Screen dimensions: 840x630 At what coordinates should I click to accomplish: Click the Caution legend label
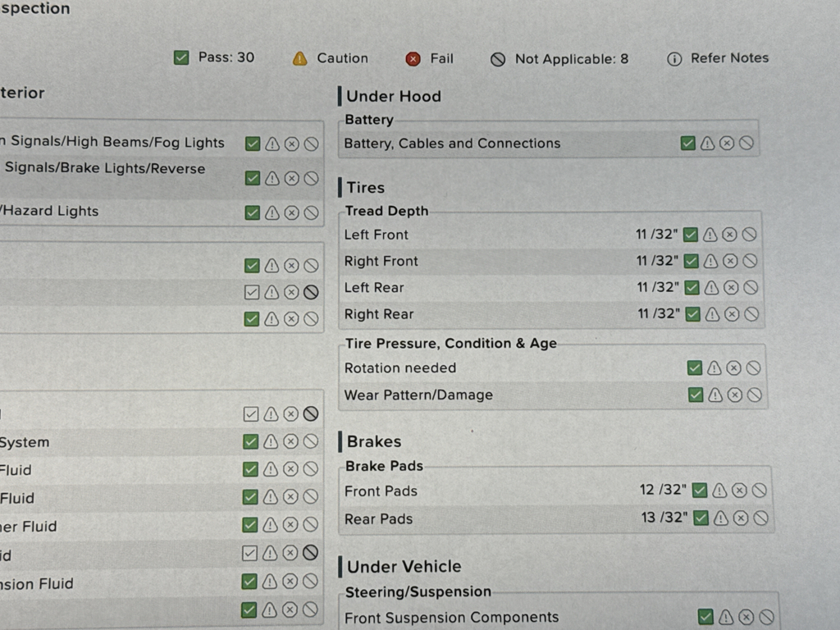click(x=342, y=59)
